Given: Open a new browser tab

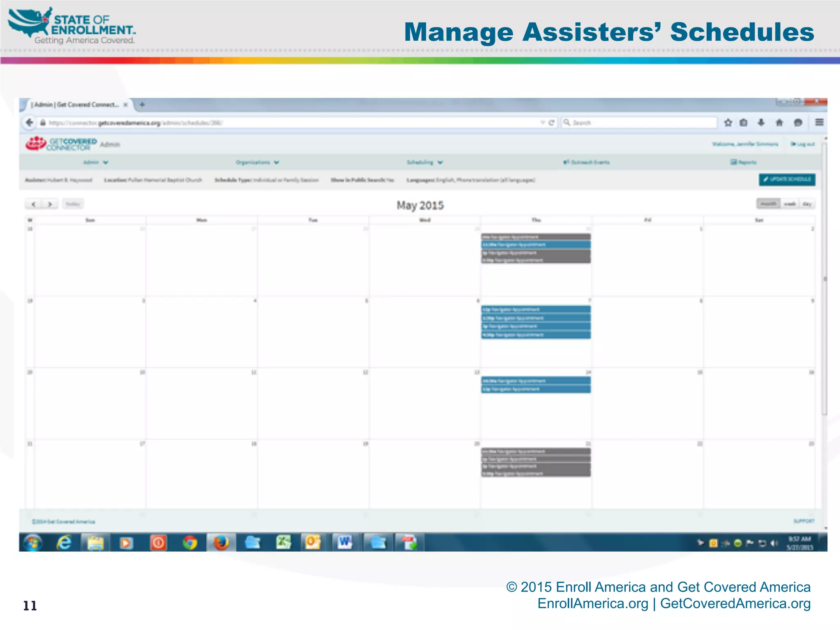Looking at the screenshot, I should pos(142,105).
